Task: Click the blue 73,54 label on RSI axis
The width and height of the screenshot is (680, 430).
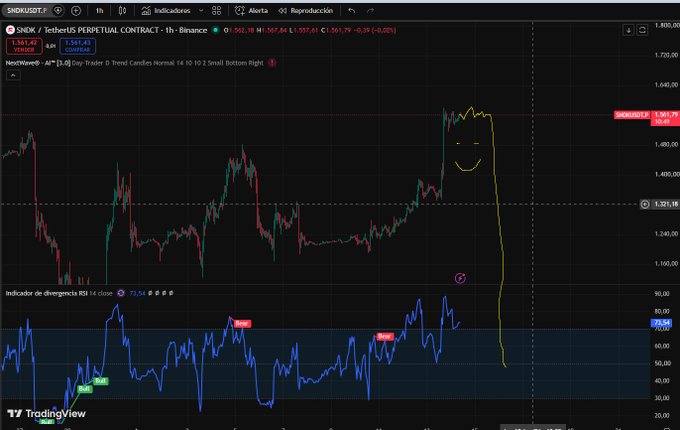Action: pyautogui.click(x=661, y=323)
